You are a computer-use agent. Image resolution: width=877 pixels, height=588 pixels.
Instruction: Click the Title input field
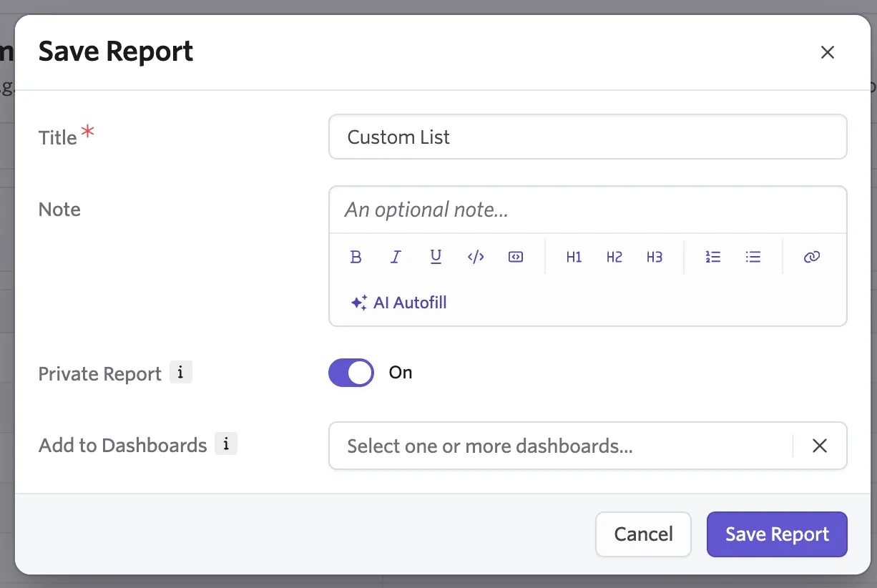tap(588, 137)
